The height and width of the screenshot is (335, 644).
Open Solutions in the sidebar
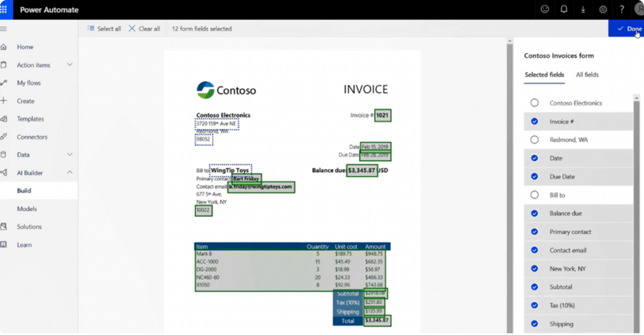pos(29,227)
